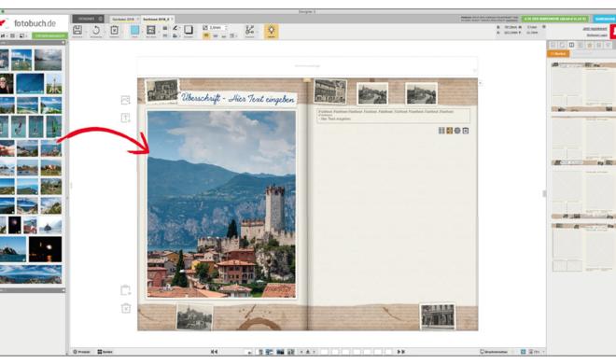Adjust border width stepper arrows
616x364 pixels.
[226, 28]
